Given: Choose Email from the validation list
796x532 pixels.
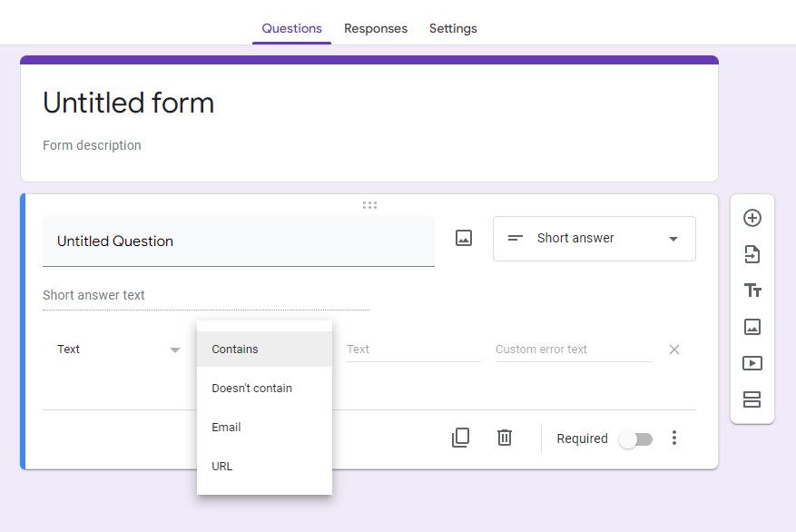Looking at the screenshot, I should [x=227, y=427].
